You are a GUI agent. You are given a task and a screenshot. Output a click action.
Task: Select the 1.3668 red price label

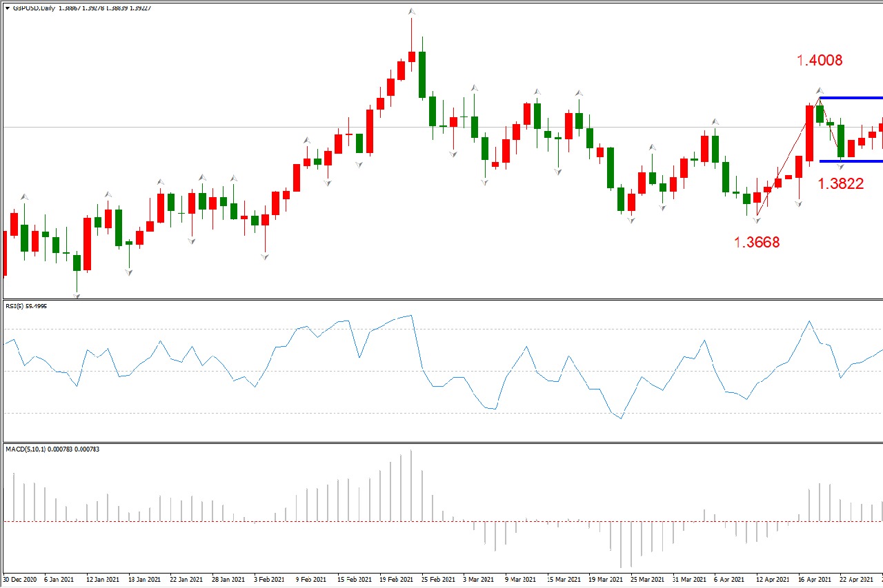(x=757, y=242)
